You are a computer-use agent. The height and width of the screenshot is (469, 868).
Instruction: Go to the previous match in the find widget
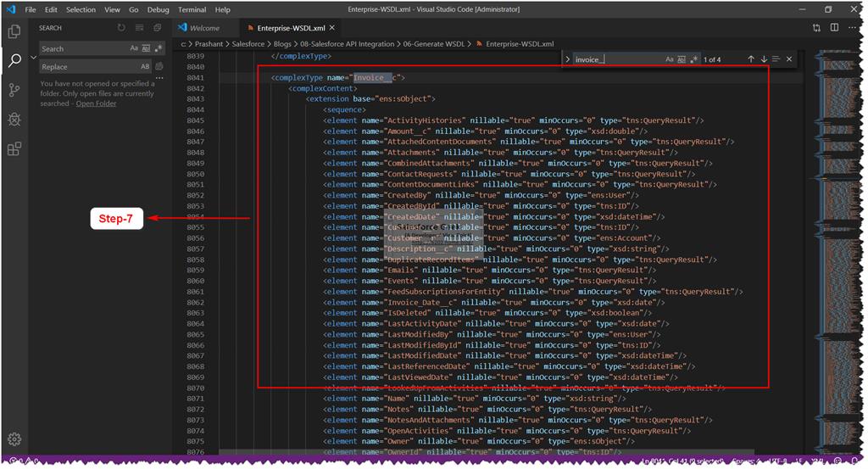[x=751, y=59]
